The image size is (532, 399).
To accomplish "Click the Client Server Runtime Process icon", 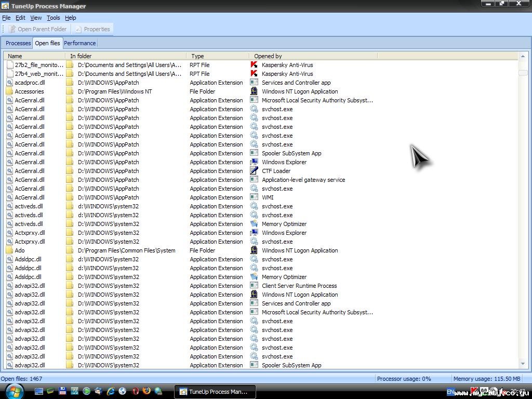I will 254,285.
